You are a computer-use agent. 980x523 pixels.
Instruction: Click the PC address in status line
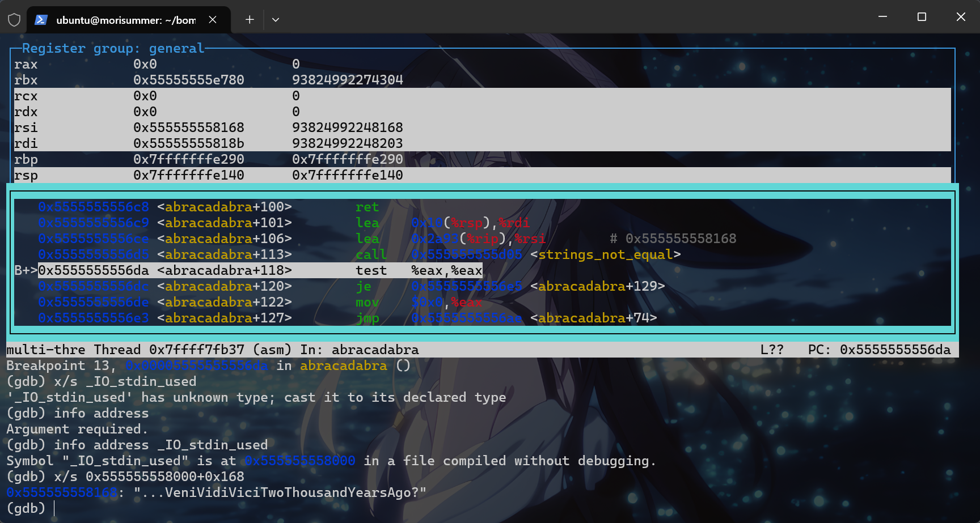894,350
